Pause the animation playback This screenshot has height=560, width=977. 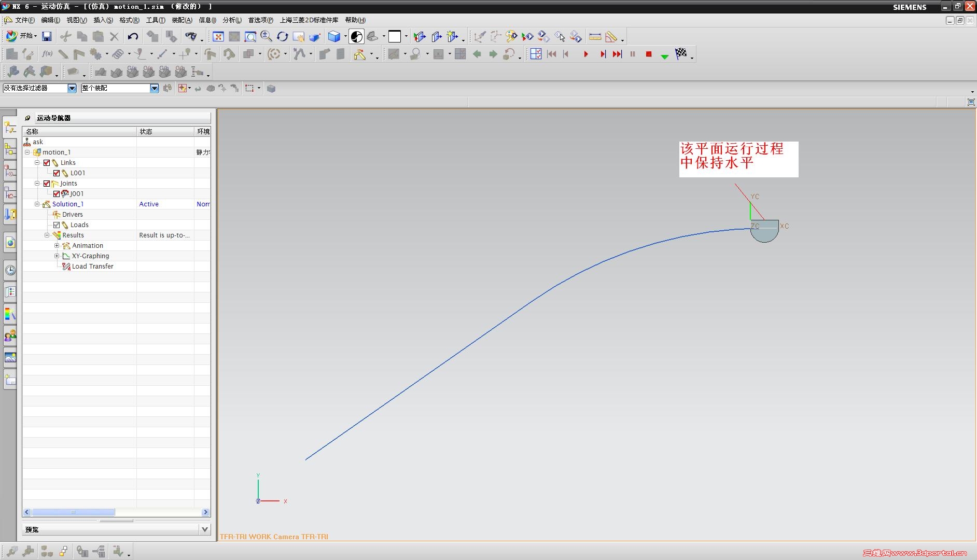coord(633,54)
